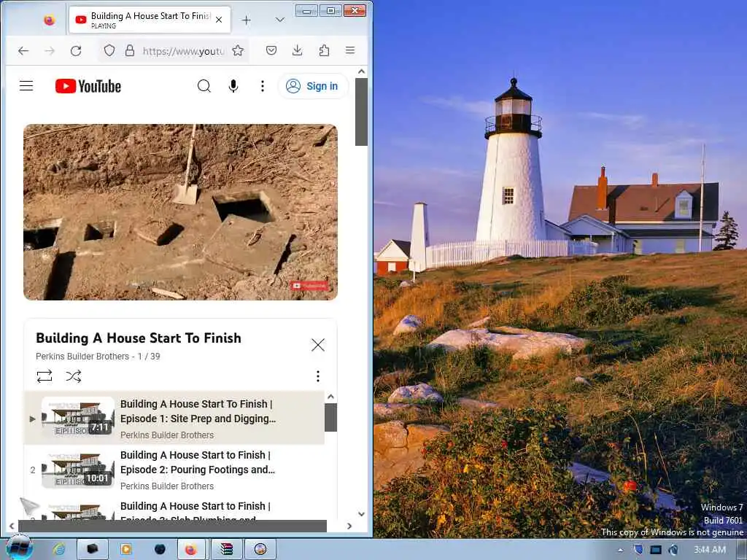Switch to Firefox in the taskbar

pyautogui.click(x=191, y=549)
